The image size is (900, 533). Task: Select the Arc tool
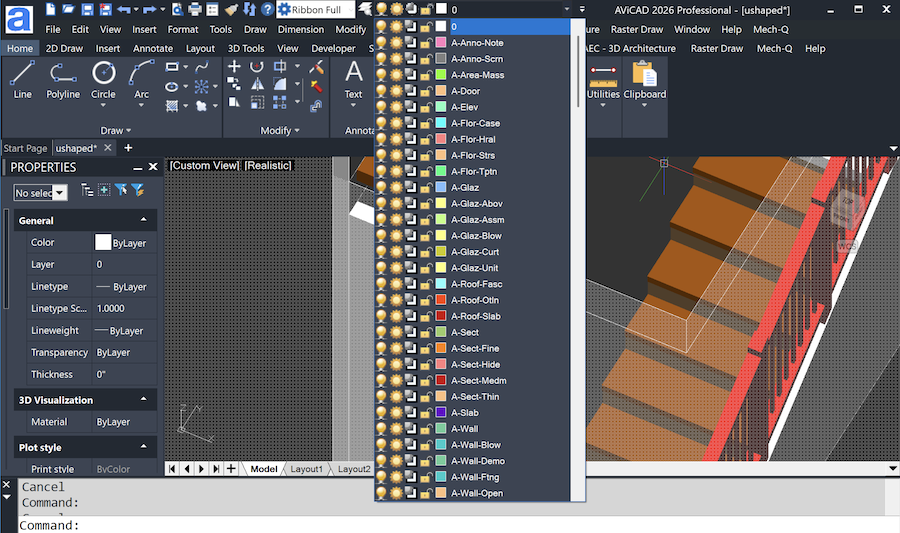[141, 80]
